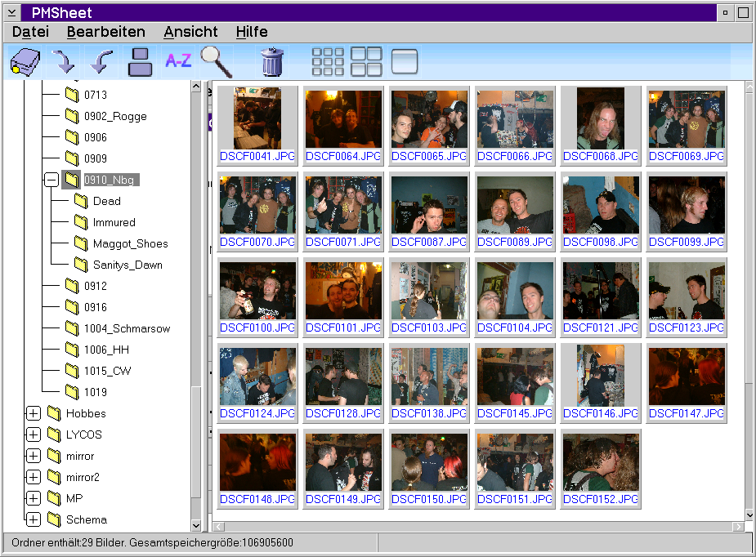Open the DSCF0064.JPG filename link
Viewport: 756px width, 557px height.
[343, 156]
